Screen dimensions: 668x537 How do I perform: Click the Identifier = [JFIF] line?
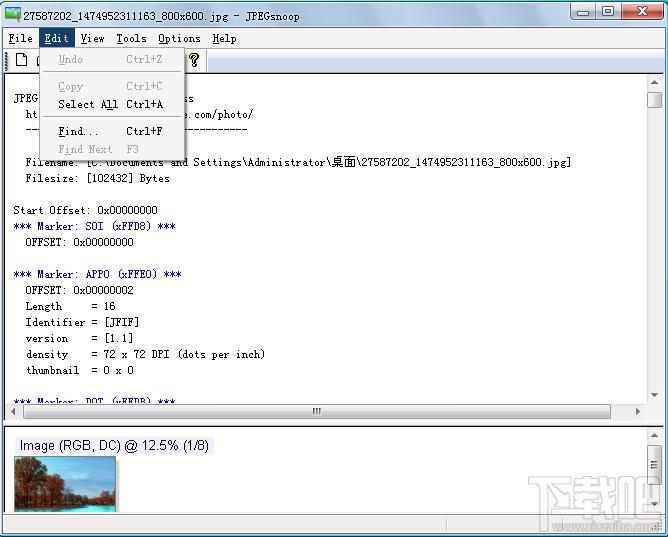[x=82, y=322]
